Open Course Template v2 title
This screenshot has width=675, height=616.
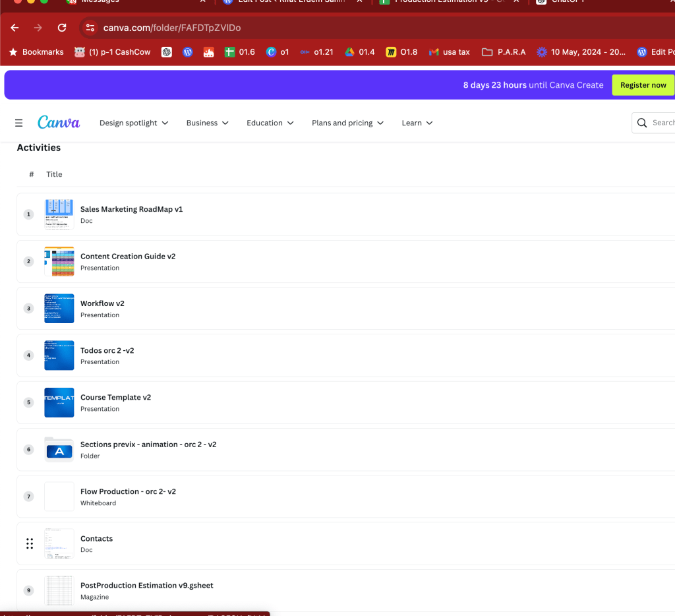115,397
